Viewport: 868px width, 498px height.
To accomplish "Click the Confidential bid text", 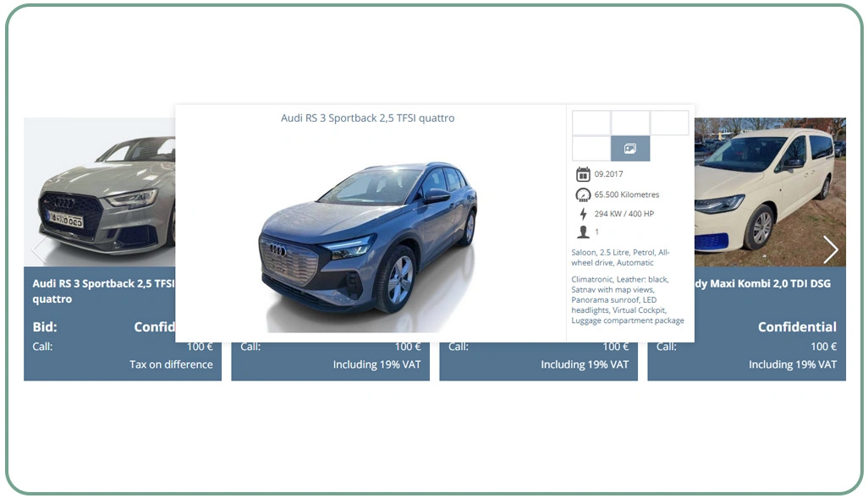I will (796, 326).
